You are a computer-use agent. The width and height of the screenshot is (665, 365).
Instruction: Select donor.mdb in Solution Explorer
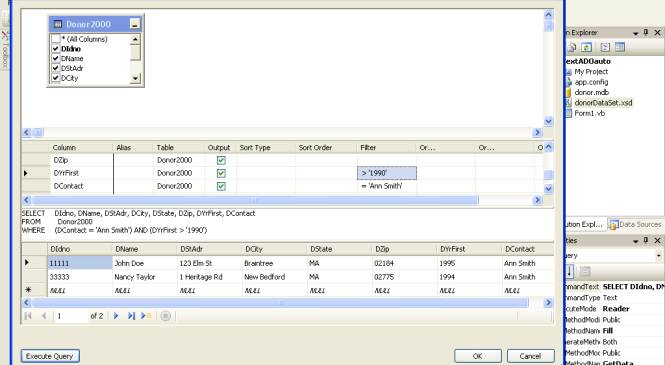tap(592, 92)
